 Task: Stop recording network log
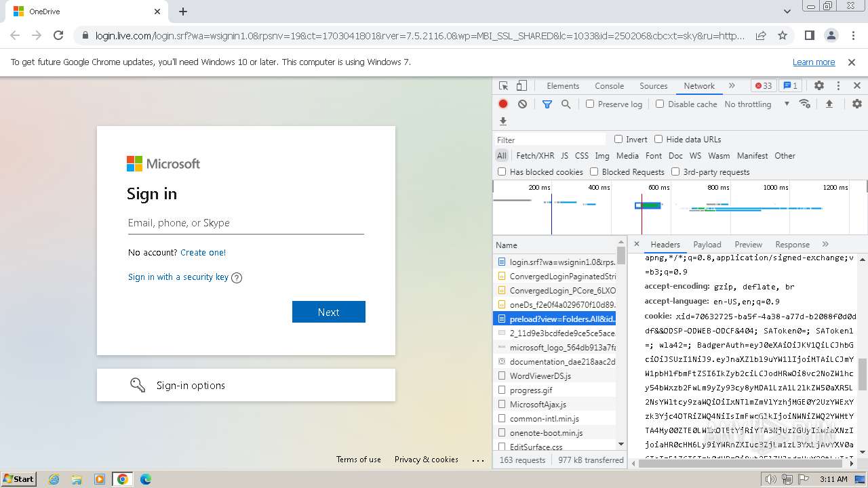point(503,104)
